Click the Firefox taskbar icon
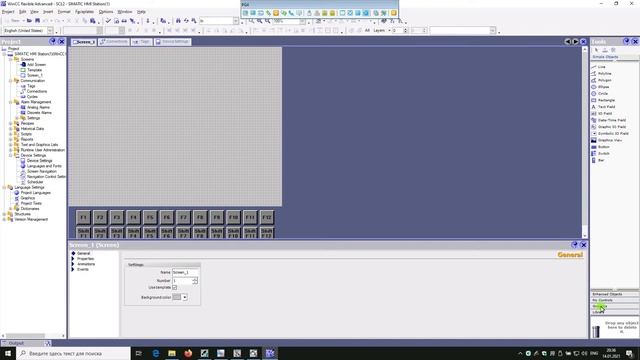 (188, 353)
